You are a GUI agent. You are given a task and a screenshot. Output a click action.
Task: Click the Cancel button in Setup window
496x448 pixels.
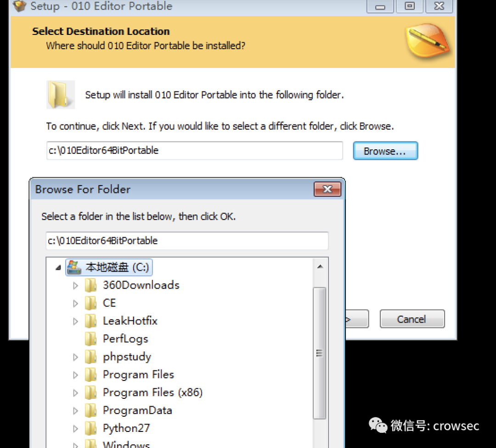[x=412, y=319]
